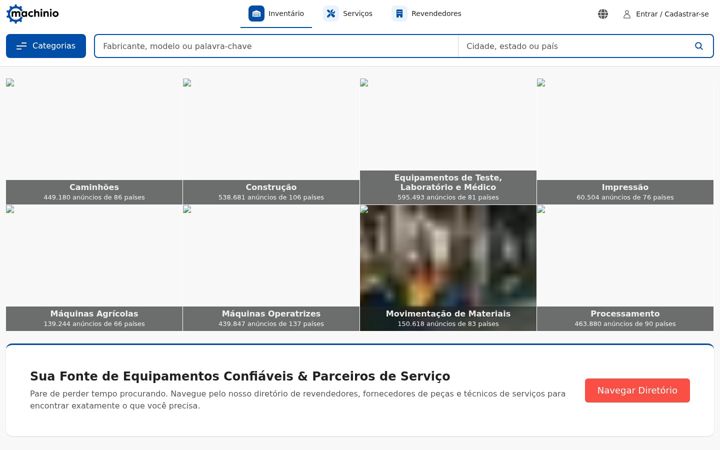This screenshot has height=450, width=720.
Task: Click broken image icon above Impressão
Action: tap(541, 83)
